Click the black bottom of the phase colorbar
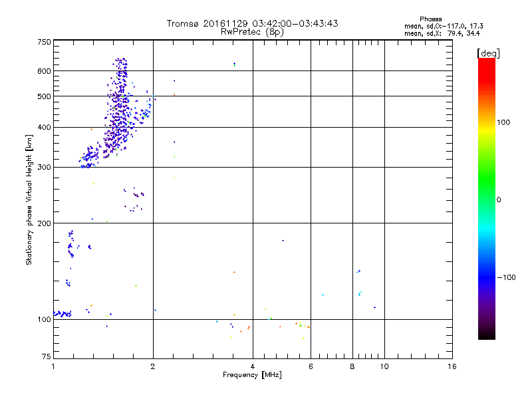Viewport: 532px width, 399px height. click(487, 334)
